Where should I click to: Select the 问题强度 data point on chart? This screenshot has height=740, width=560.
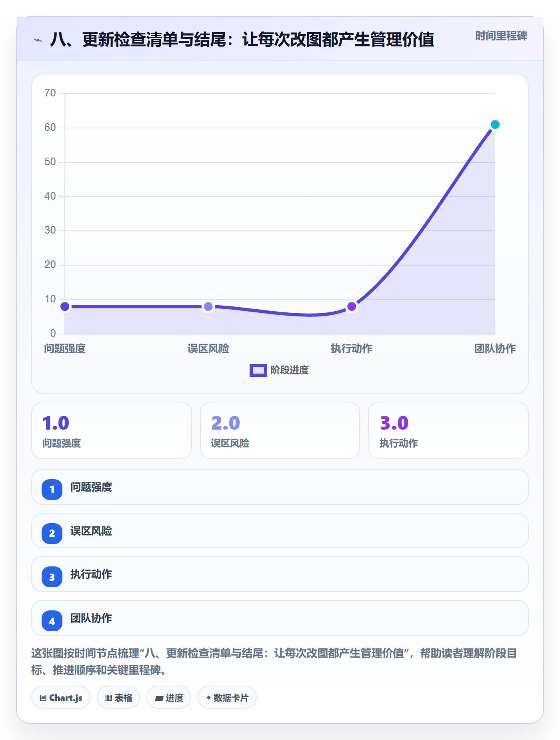click(65, 306)
